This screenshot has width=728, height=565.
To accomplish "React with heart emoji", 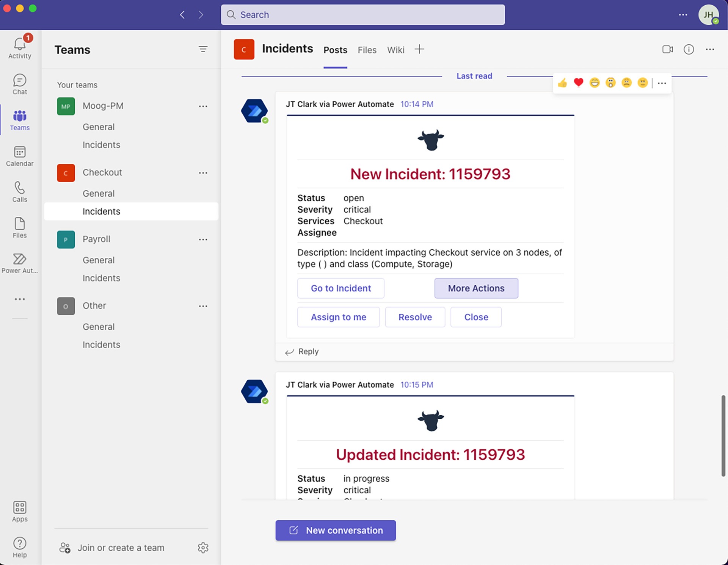I will pos(578,82).
